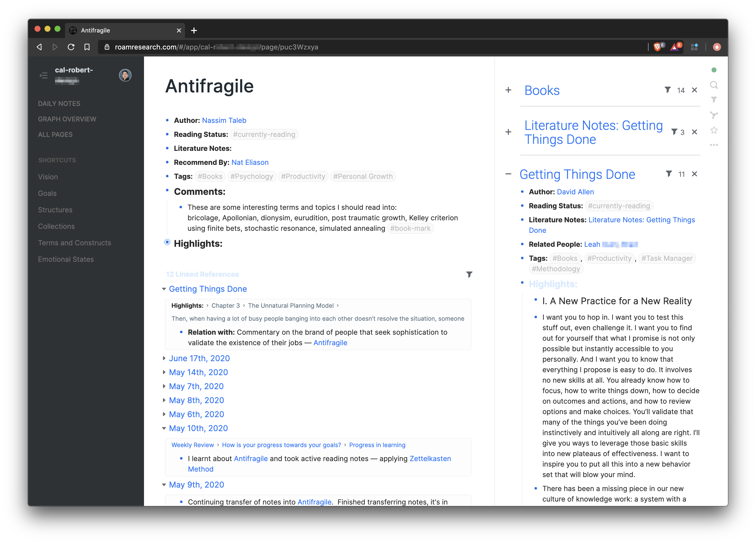
Task: Open the Nassim Taleb author link
Action: (x=224, y=121)
